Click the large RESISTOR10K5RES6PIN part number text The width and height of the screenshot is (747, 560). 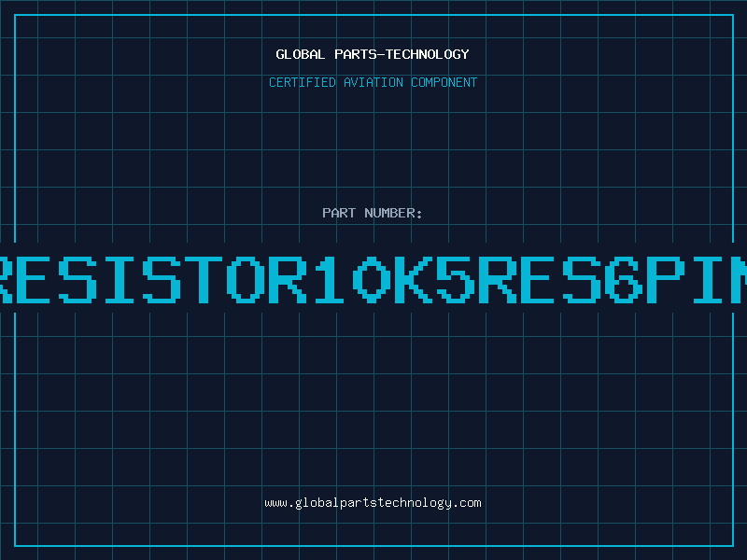click(373, 280)
